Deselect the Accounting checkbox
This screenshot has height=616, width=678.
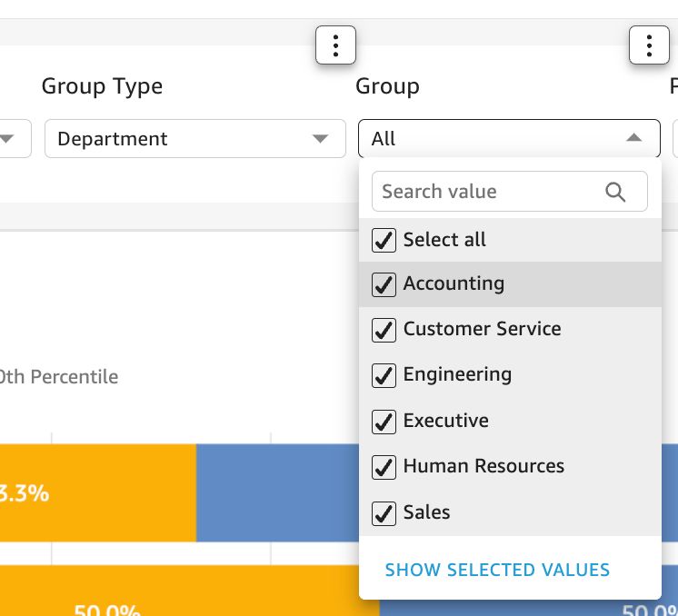384,284
